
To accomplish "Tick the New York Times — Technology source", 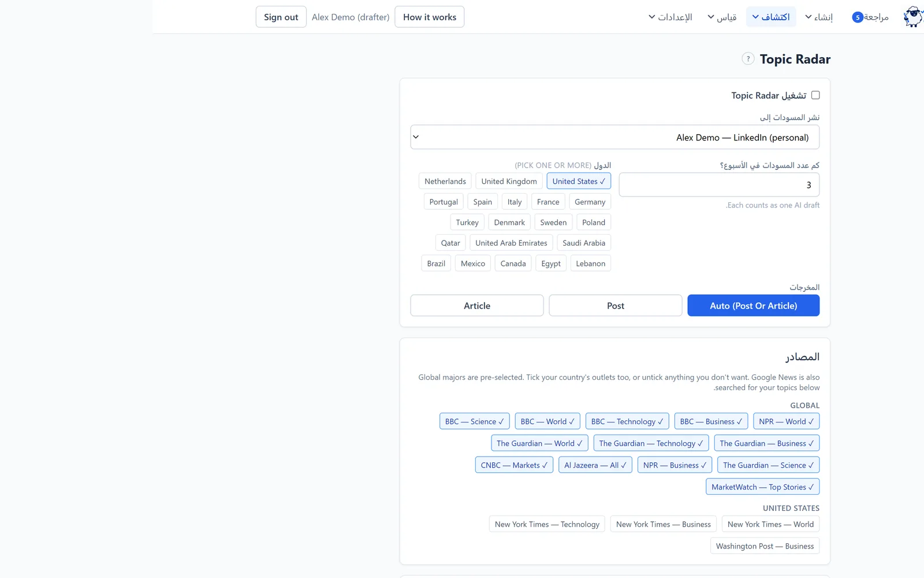I will 547,524.
